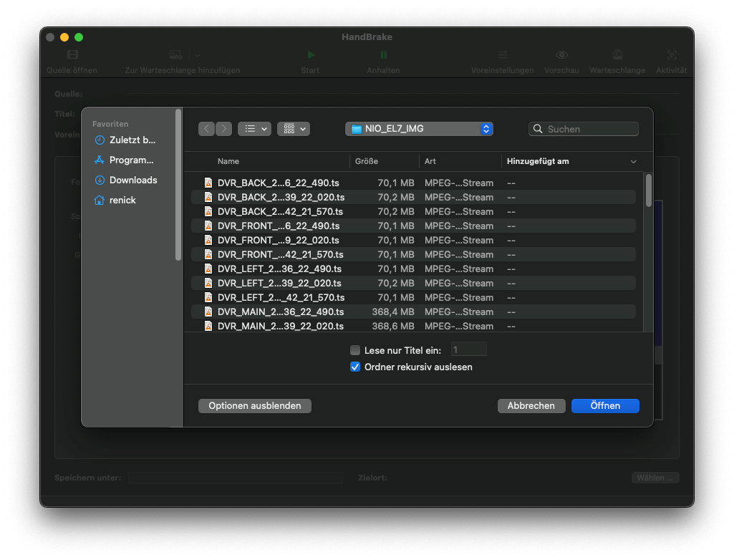Select file DVR_BACK_2...39_22_020.ts
Screen dimensions: 734x560
tap(413, 197)
